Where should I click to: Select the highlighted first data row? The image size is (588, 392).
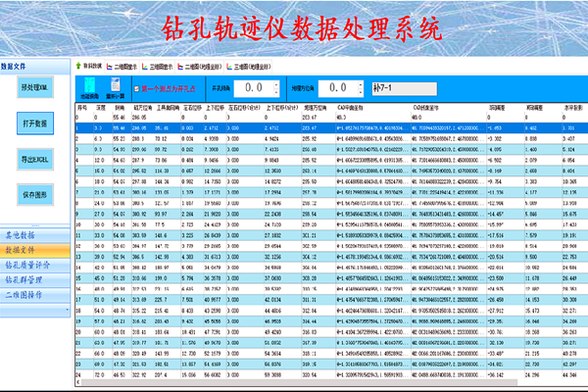pyautogui.click(x=294, y=127)
